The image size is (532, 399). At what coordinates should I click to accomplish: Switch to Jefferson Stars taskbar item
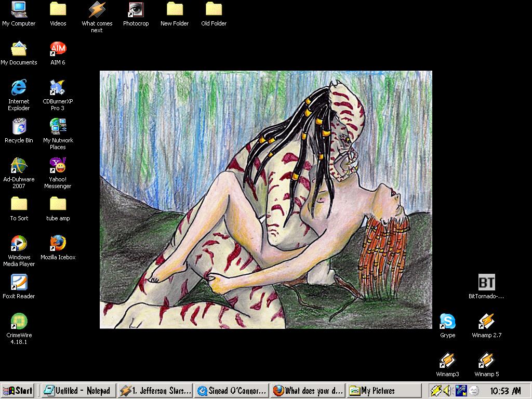pyautogui.click(x=155, y=391)
